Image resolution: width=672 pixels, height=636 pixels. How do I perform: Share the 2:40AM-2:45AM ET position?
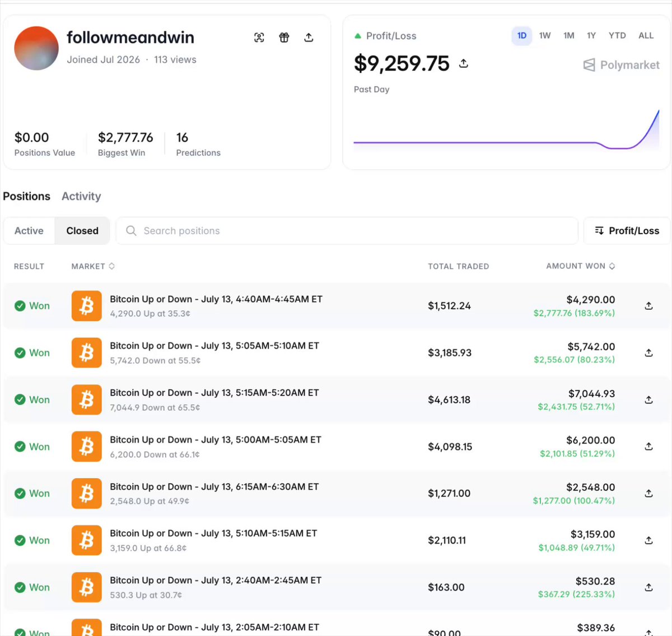[648, 587]
